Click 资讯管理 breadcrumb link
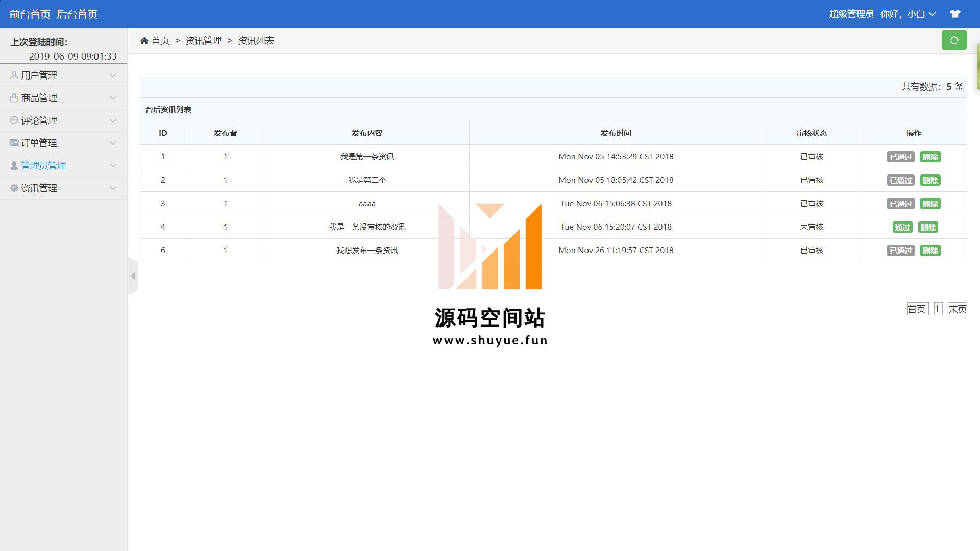 tap(204, 41)
